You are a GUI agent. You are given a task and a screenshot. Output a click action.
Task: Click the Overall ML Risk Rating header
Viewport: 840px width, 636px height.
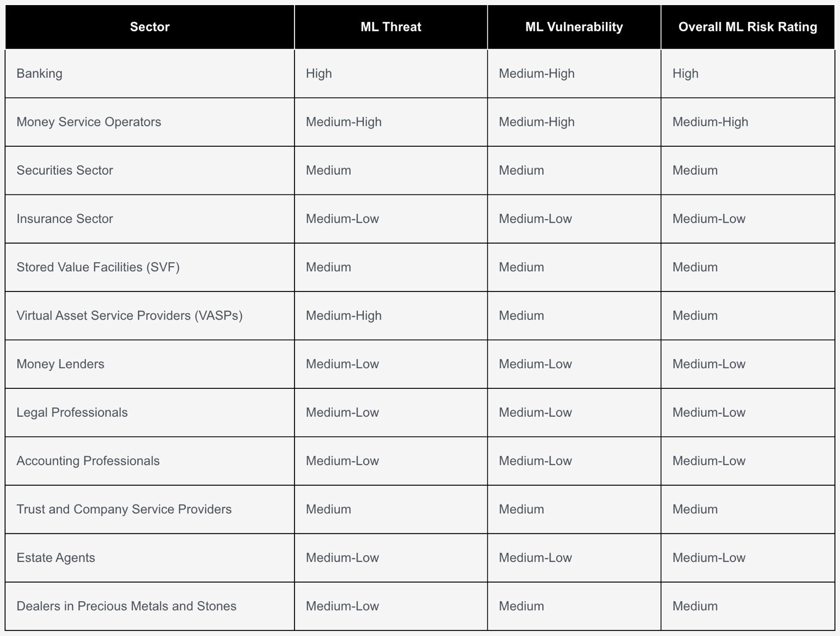coord(748,27)
